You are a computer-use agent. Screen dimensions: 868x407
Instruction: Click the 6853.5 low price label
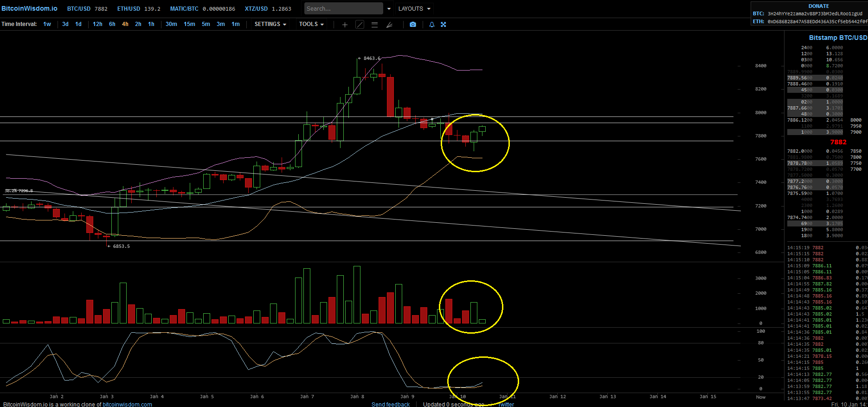tap(121, 246)
